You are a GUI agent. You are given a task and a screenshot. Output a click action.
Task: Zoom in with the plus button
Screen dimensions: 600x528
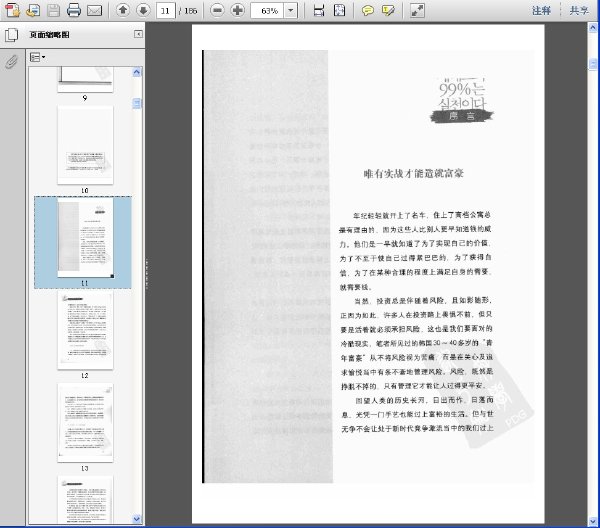(237, 10)
